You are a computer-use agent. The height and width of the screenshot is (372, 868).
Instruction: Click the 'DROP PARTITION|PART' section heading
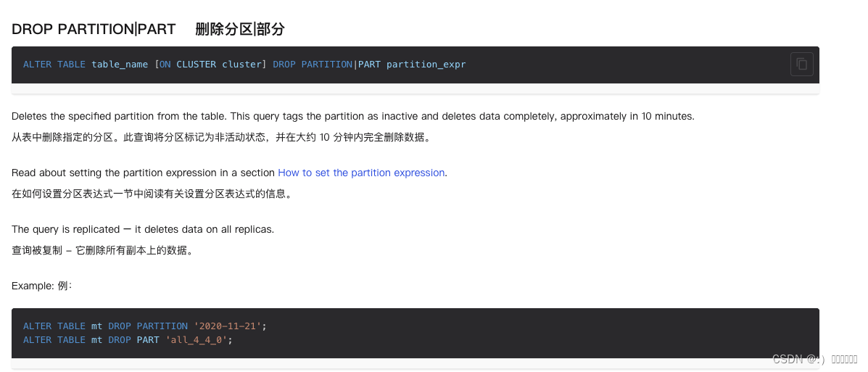click(94, 29)
